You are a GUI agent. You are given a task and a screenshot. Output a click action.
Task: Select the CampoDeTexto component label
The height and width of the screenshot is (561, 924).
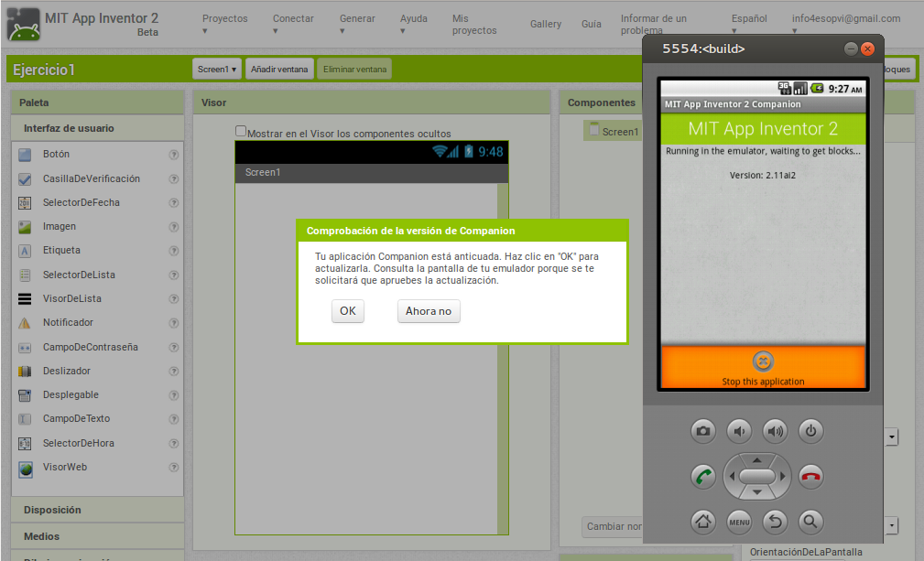(x=77, y=418)
